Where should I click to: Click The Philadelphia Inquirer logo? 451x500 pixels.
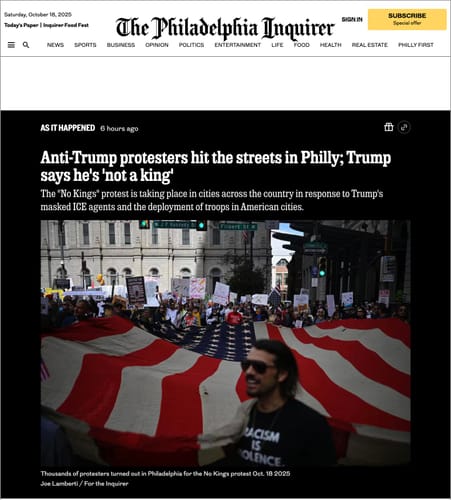click(225, 27)
